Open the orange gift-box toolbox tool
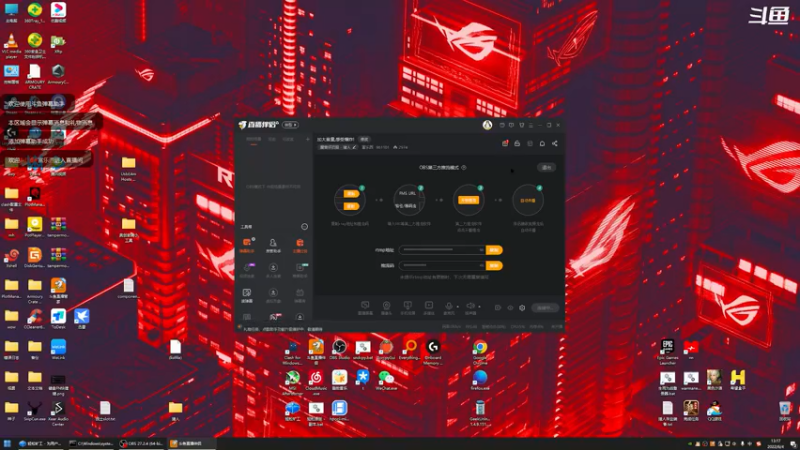 click(300, 245)
